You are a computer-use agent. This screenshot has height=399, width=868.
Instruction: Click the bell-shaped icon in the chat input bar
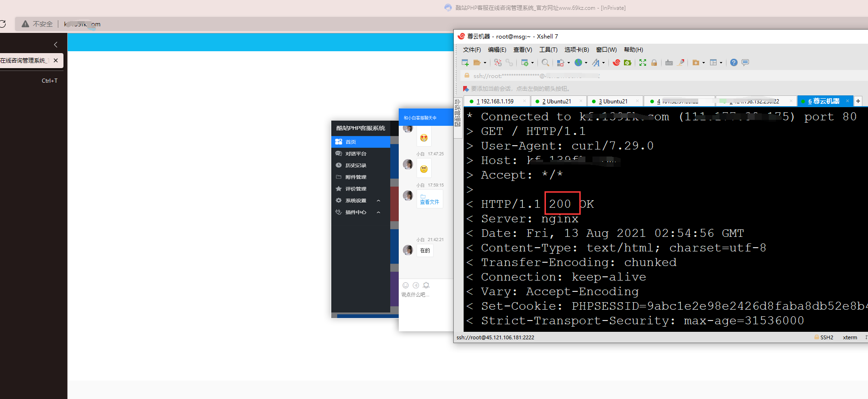click(x=426, y=285)
